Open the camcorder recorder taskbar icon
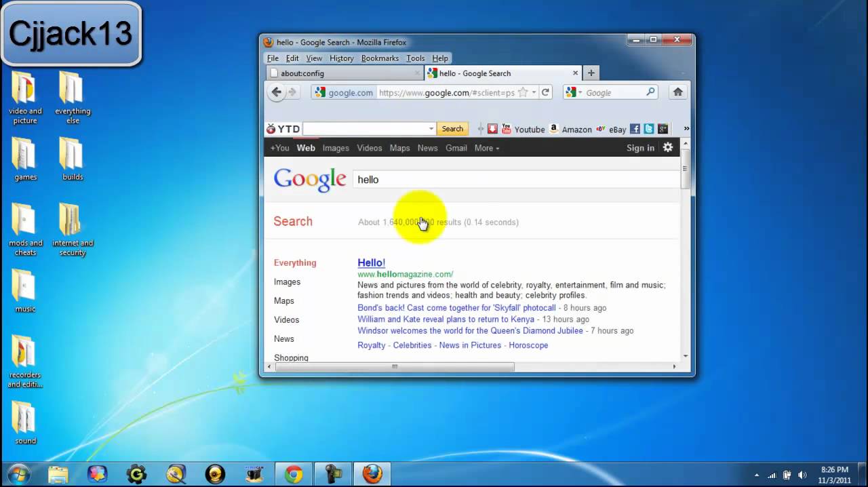Viewport: 868px width, 487px height. click(x=333, y=473)
